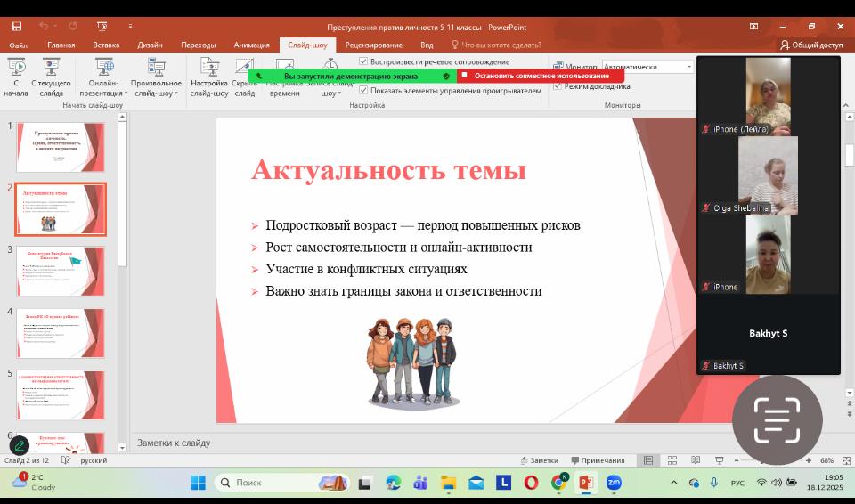Disable Режим докладчика checkbox
Viewport: 855px width, 504px height.
click(558, 86)
